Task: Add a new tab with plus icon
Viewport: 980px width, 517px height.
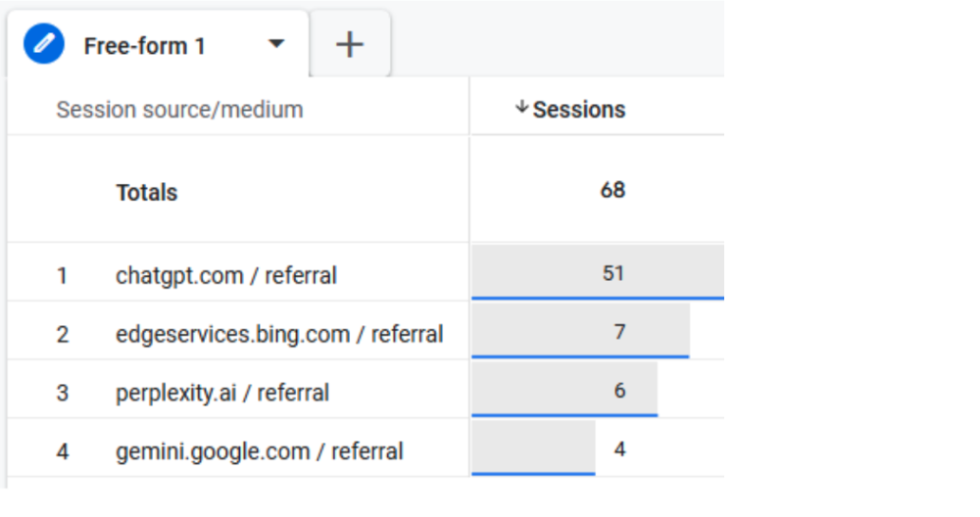Action: coord(350,44)
